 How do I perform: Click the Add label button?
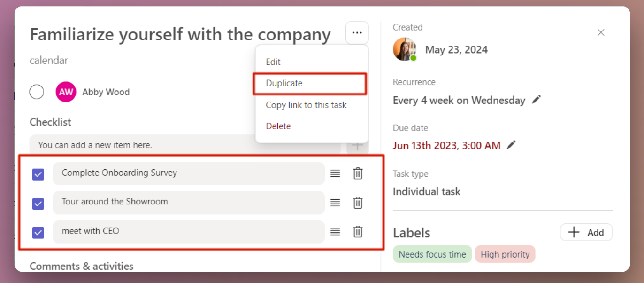point(586,232)
